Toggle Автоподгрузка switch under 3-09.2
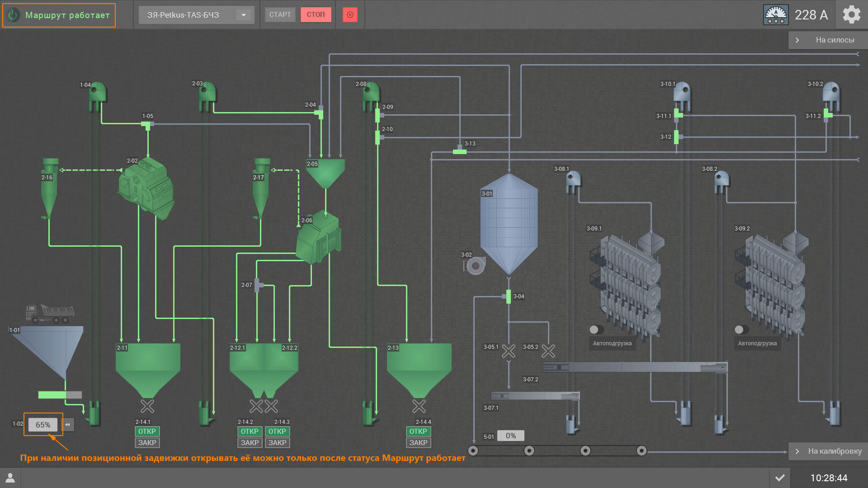Screen dimensions: 868x488 click(x=741, y=329)
